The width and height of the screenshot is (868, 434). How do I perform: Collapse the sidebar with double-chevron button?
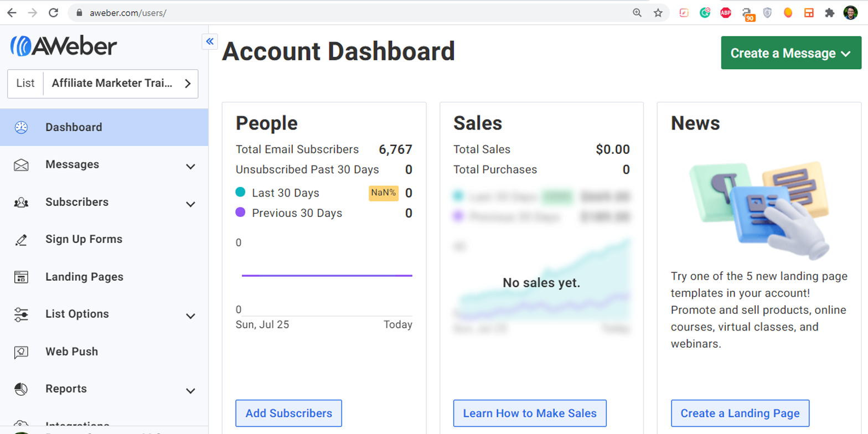210,42
